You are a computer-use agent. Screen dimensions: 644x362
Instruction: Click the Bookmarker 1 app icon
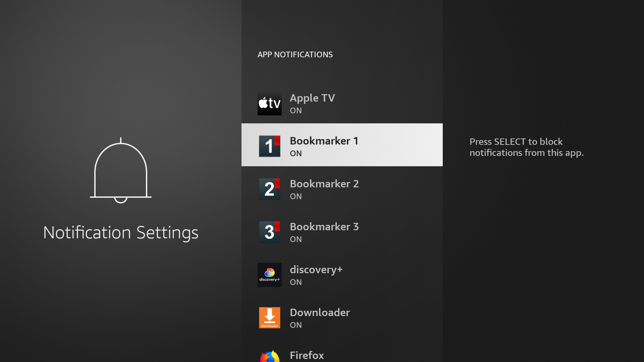(270, 146)
